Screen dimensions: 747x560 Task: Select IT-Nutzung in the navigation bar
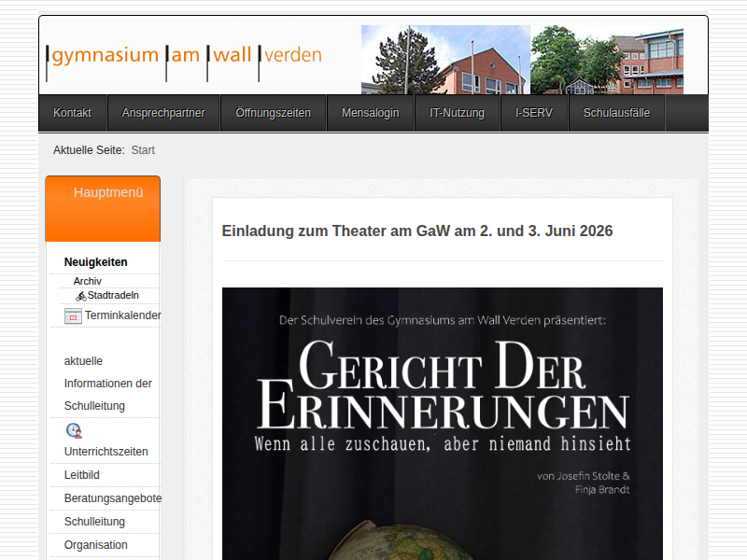click(x=457, y=113)
